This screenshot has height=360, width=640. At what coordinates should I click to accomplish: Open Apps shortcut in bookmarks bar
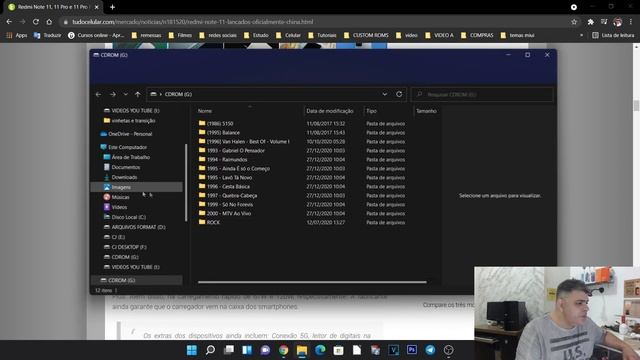(x=17, y=35)
